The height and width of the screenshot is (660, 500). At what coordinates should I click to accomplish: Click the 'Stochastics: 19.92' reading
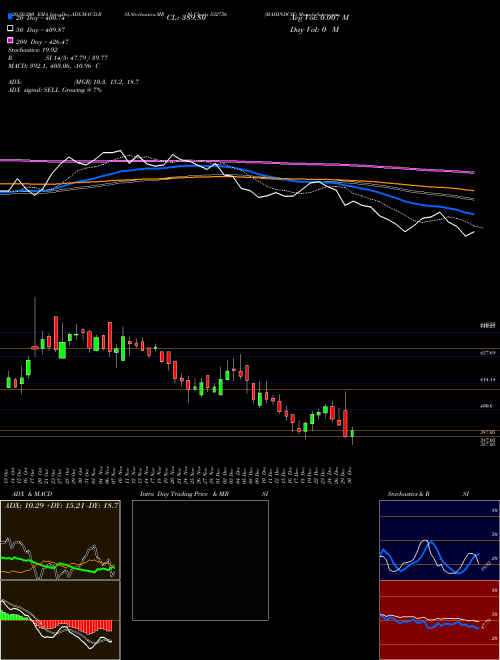pyautogui.click(x=33, y=50)
